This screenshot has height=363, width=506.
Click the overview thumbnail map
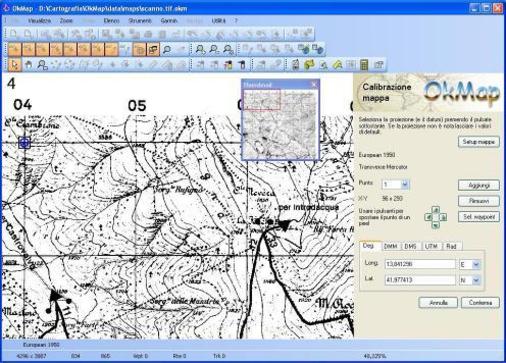tap(280, 123)
